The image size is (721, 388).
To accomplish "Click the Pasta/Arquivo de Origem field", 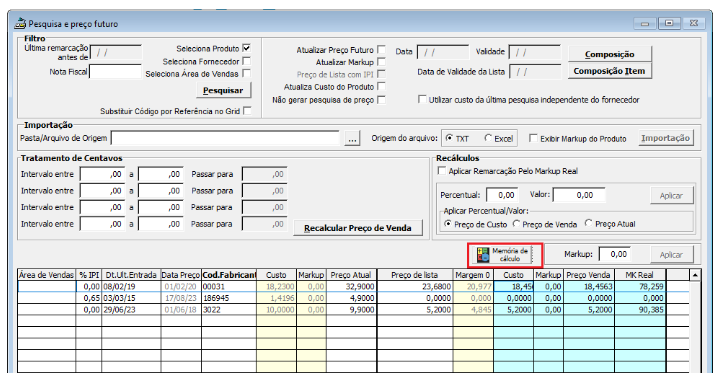I will (225, 138).
